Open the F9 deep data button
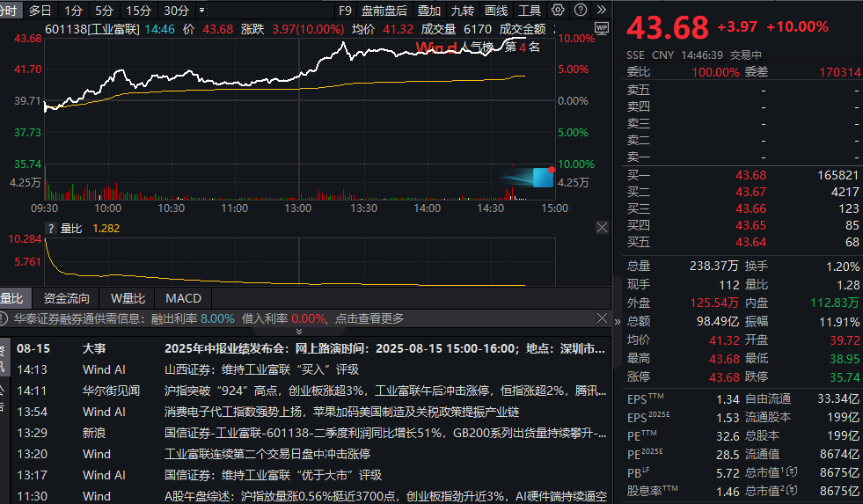The image size is (863, 504). click(x=345, y=11)
